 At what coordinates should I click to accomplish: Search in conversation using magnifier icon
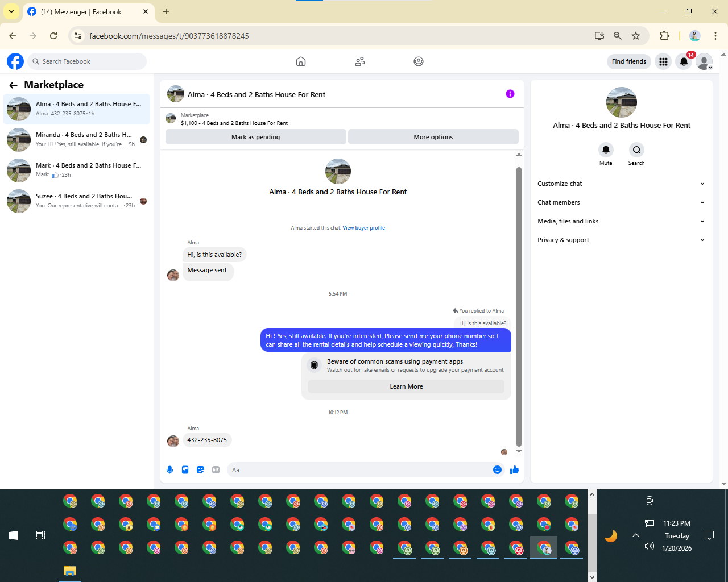tap(636, 150)
